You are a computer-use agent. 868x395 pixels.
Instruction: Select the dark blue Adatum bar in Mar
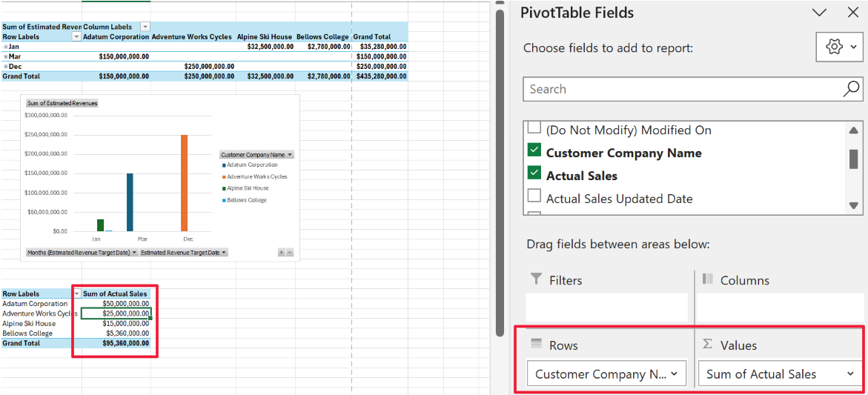(130, 202)
